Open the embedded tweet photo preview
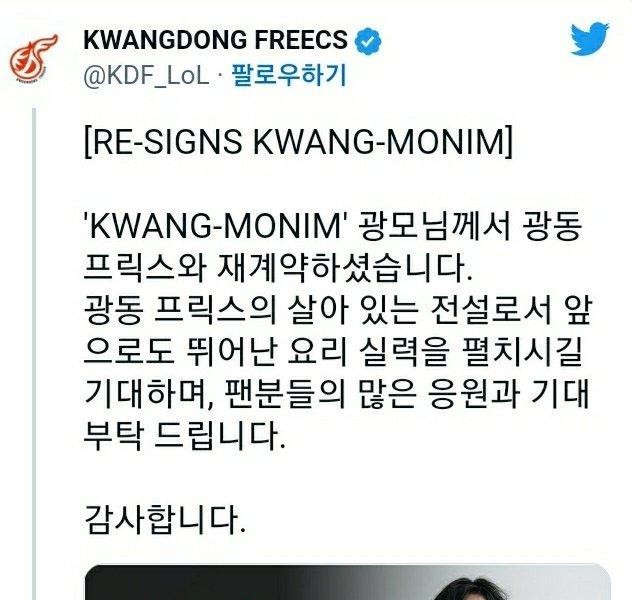The height and width of the screenshot is (600, 632). tap(347, 582)
